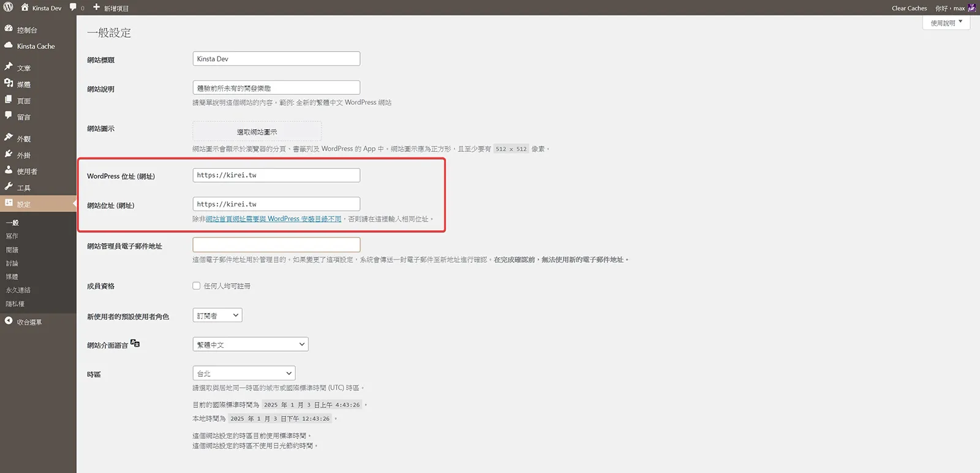Click the 收合選單 collapse arrow icon
The width and height of the screenshot is (980, 473).
9,321
